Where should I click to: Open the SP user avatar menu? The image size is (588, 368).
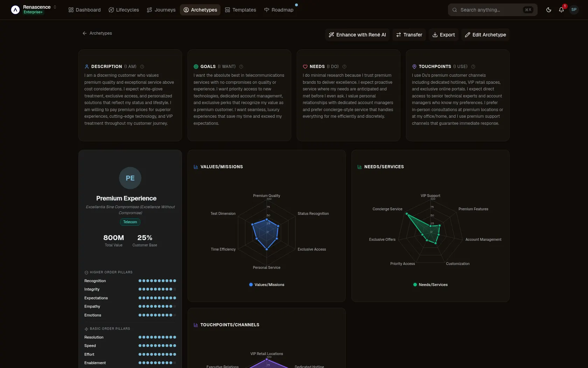[x=574, y=10]
